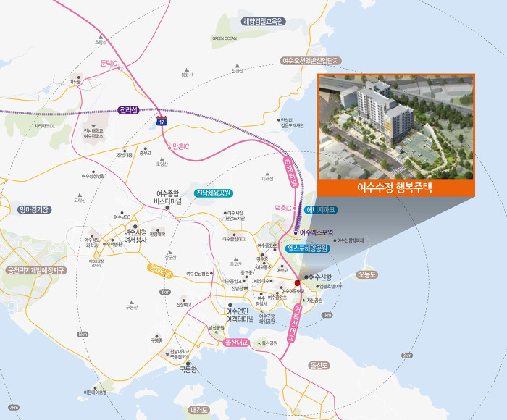The image size is (507, 420).
Task: Click the 5km distance ring marker
Action: 83,335
